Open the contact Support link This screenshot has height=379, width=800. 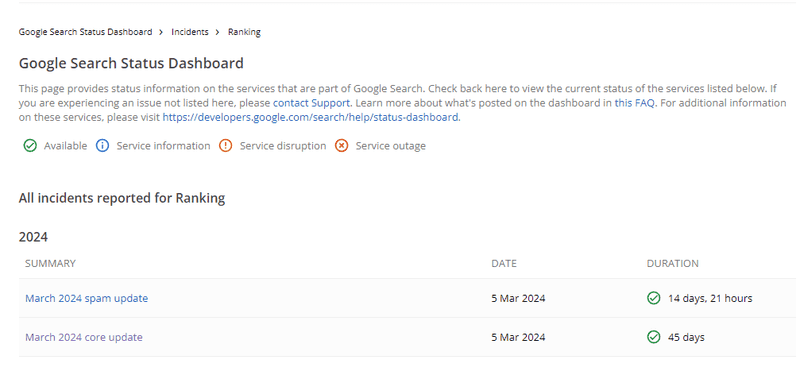coord(311,103)
